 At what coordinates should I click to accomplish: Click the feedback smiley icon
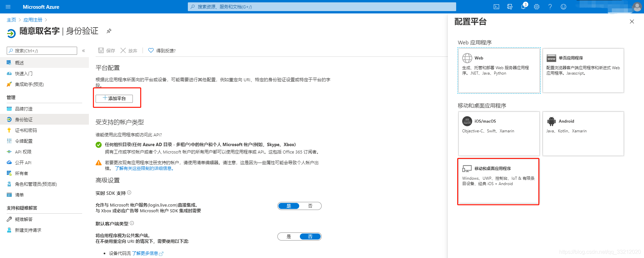coord(563,7)
